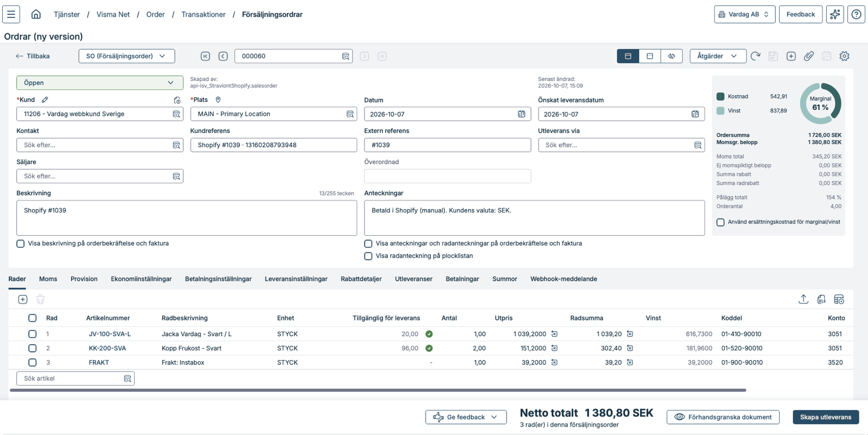Open the help question mark icon
868x435 pixels.
tap(856, 14)
